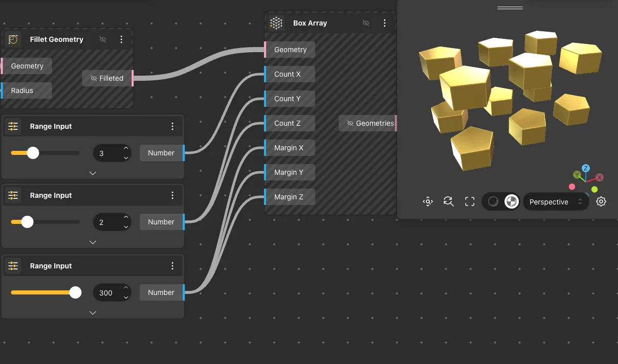This screenshot has height=364, width=618.
Task: Click the bottom Range Input node icon
Action: pyautogui.click(x=13, y=265)
